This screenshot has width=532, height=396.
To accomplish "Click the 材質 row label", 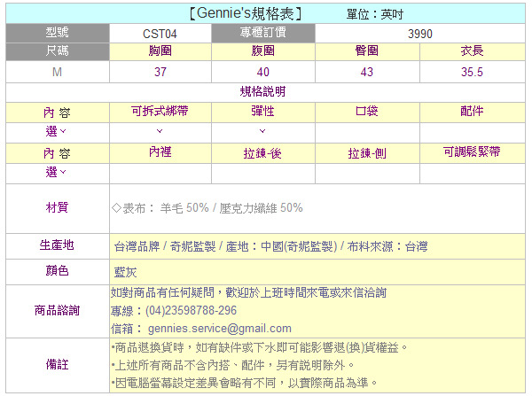I will pos(58,208).
